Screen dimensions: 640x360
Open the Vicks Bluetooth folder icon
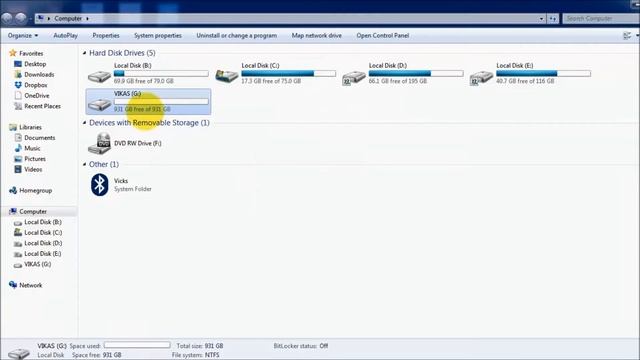[x=100, y=185]
